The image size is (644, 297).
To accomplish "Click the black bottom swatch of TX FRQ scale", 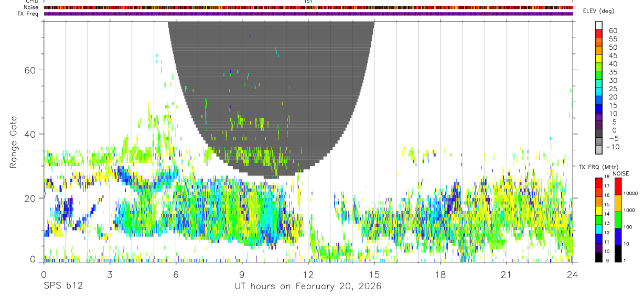I will pyautogui.click(x=599, y=257).
